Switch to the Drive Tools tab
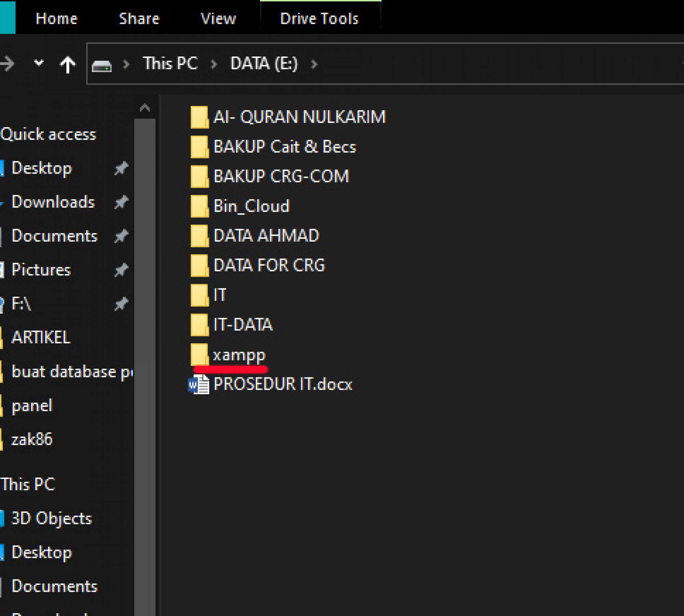This screenshot has height=616, width=684. pyautogui.click(x=319, y=18)
